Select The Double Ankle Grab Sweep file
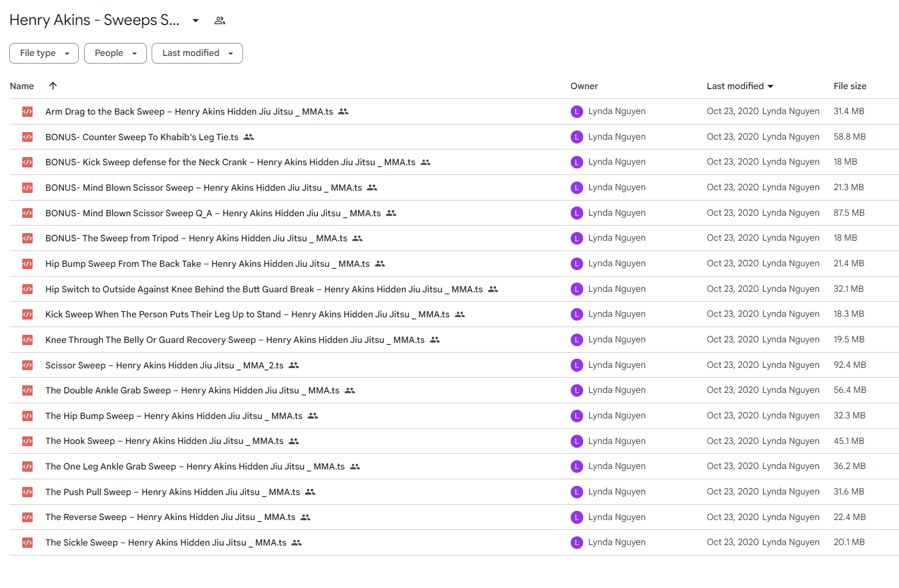The height and width of the screenshot is (588, 899). 192,390
